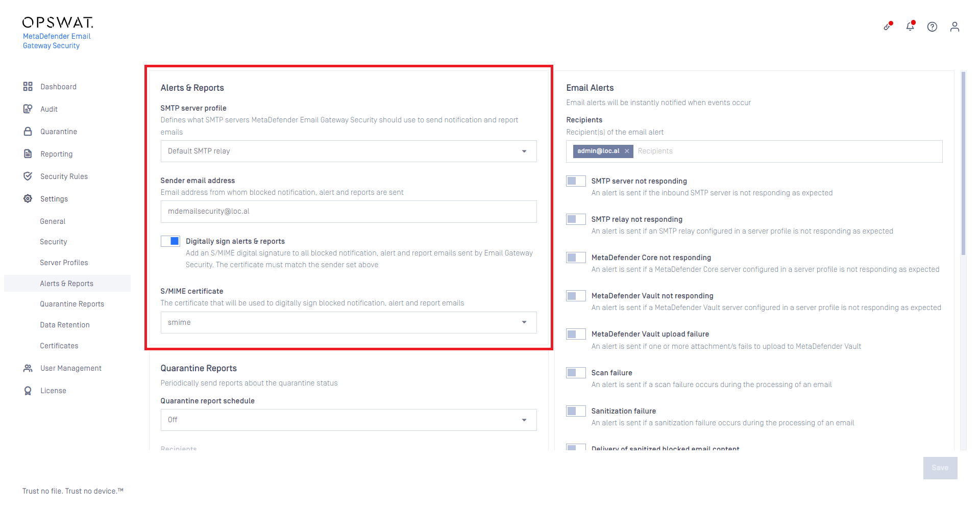Remove admin@loc.al recipient with x

pyautogui.click(x=627, y=151)
